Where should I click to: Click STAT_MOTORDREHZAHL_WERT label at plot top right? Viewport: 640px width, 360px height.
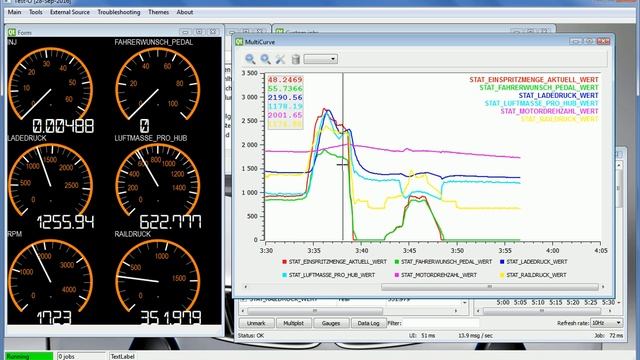pos(549,111)
